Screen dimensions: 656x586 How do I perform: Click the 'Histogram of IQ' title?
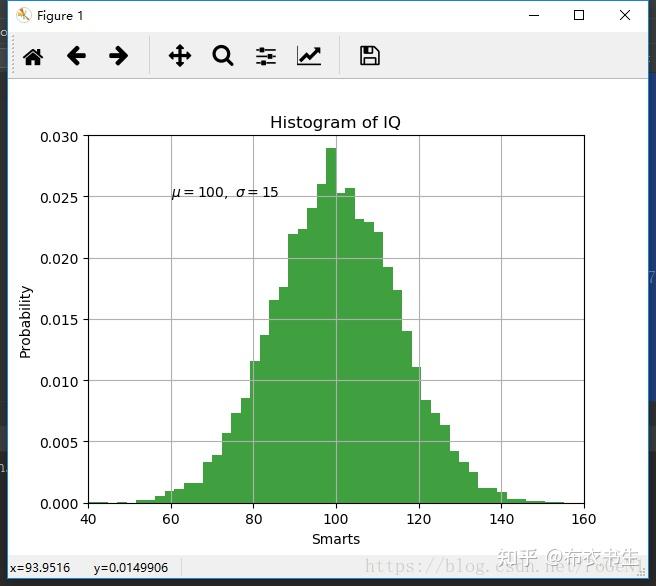[x=335, y=123]
